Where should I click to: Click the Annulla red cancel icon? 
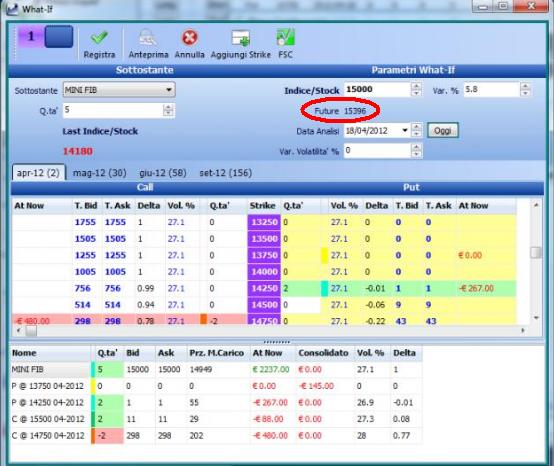pos(189,37)
